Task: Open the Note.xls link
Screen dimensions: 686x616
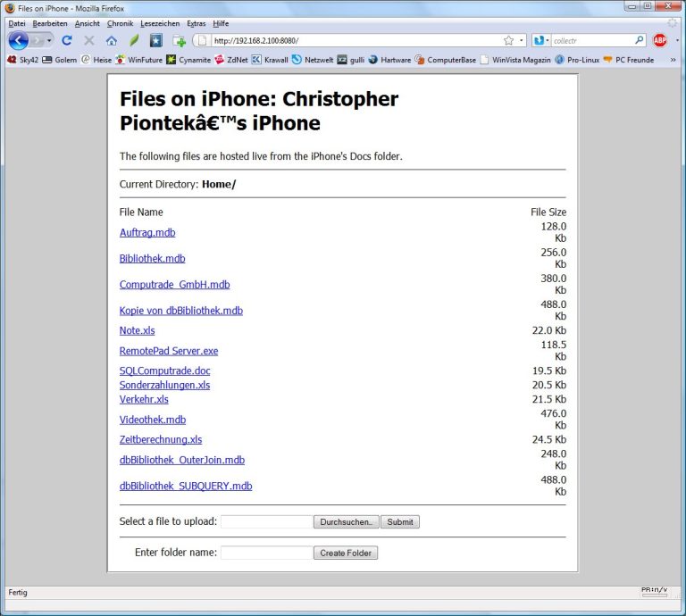Action: pos(137,330)
